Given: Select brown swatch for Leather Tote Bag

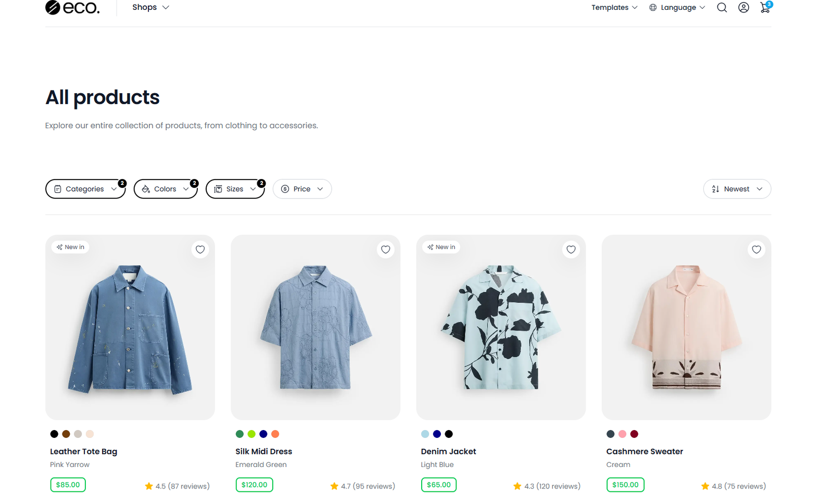Looking at the screenshot, I should point(66,434).
